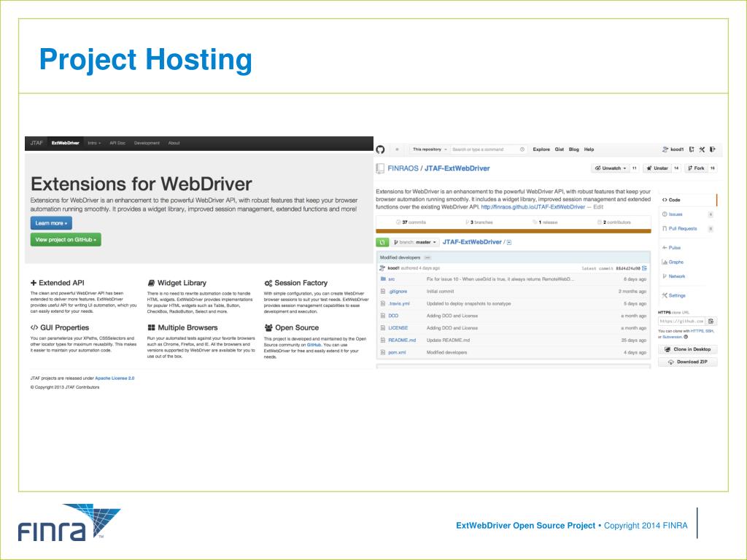Click the LICENSE file icon

click(383, 328)
